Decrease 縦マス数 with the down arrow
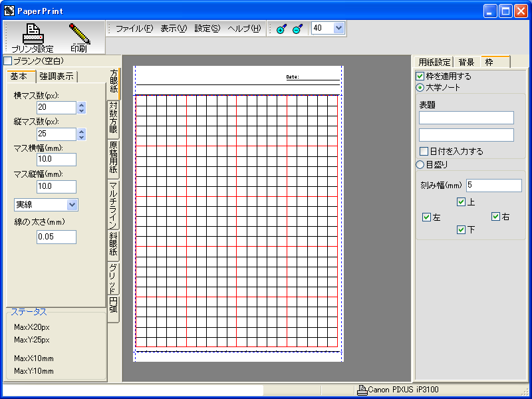The height and width of the screenshot is (399, 532). tap(81, 137)
